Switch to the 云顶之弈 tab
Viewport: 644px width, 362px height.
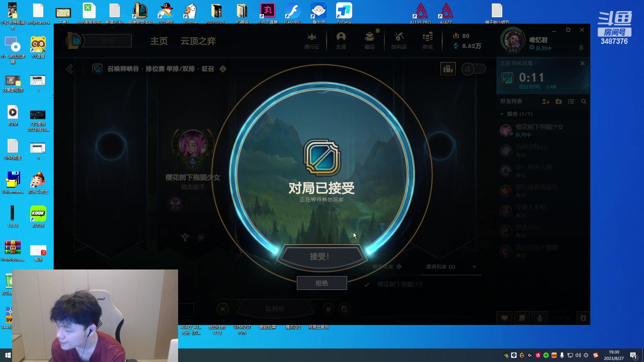(x=198, y=41)
